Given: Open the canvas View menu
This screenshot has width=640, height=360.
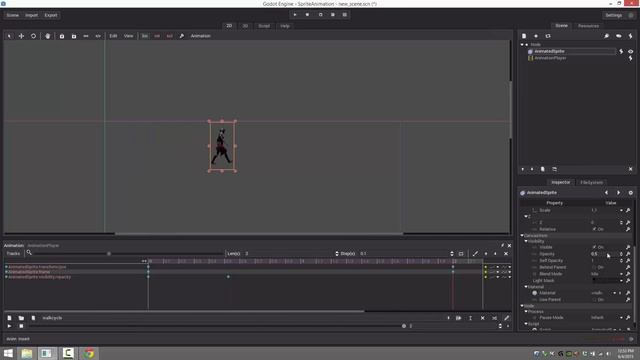Looking at the screenshot, I should click(x=129, y=36).
